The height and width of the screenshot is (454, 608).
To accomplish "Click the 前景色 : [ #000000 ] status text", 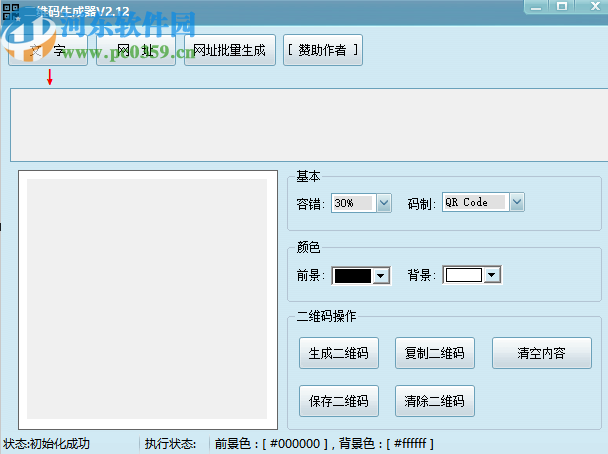I will (271, 444).
